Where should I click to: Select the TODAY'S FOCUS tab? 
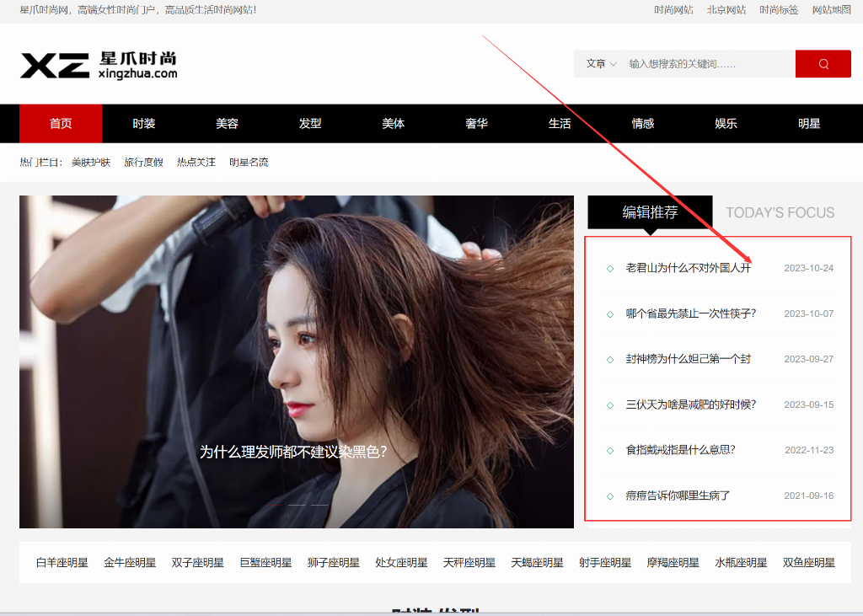point(780,212)
